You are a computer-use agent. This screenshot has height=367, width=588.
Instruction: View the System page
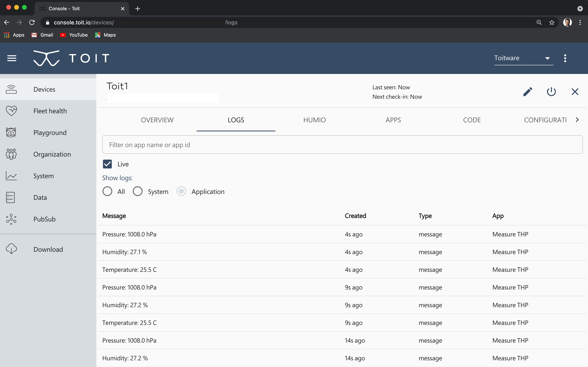pos(48,176)
